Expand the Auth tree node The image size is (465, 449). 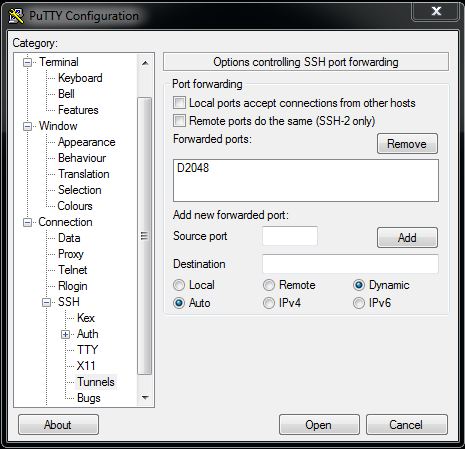point(66,334)
